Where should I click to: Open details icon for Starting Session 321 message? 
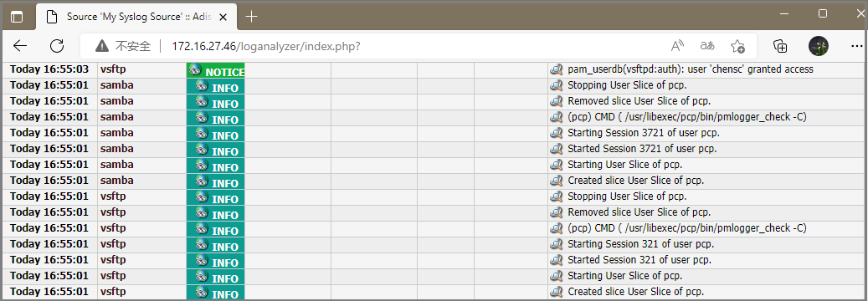(x=556, y=244)
